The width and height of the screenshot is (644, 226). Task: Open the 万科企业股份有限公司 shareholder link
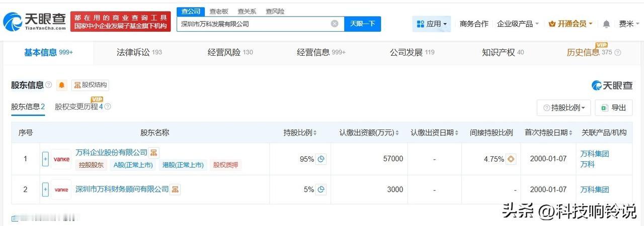111,152
